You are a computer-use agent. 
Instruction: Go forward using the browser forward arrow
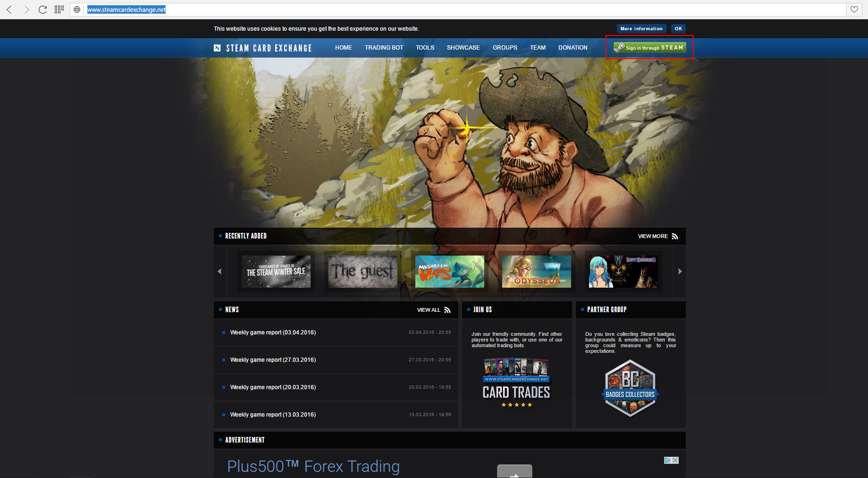(x=26, y=9)
